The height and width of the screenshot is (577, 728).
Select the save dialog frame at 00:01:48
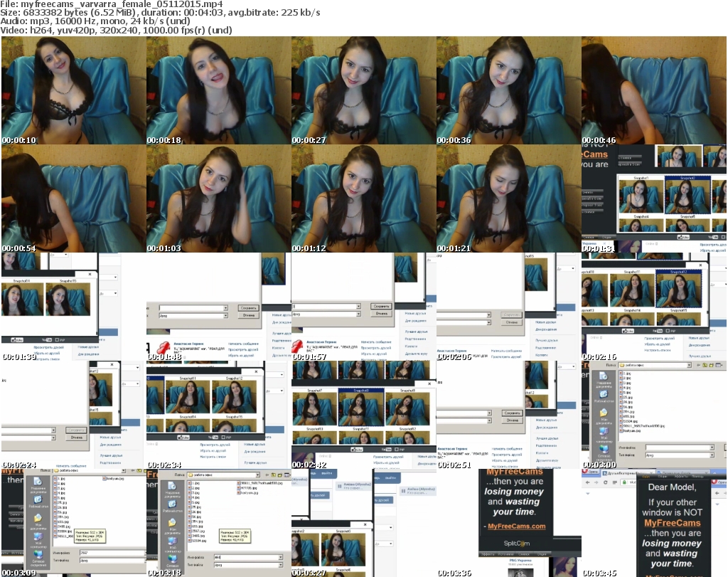(219, 307)
